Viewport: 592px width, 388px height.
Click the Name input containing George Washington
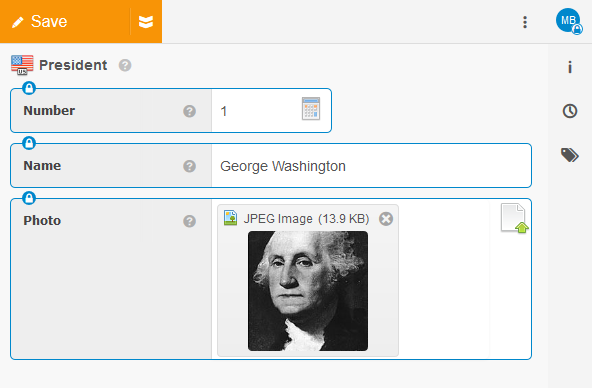[x=371, y=166]
